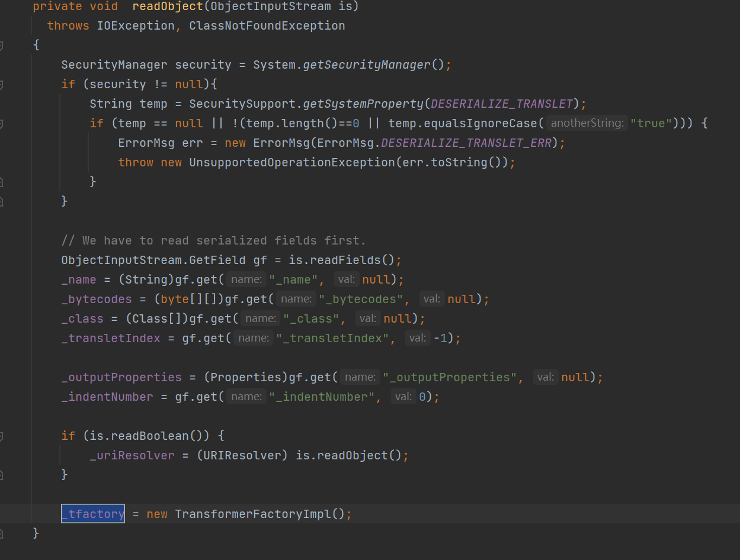
Task: Click the selected _tfactory field
Action: coord(93,514)
